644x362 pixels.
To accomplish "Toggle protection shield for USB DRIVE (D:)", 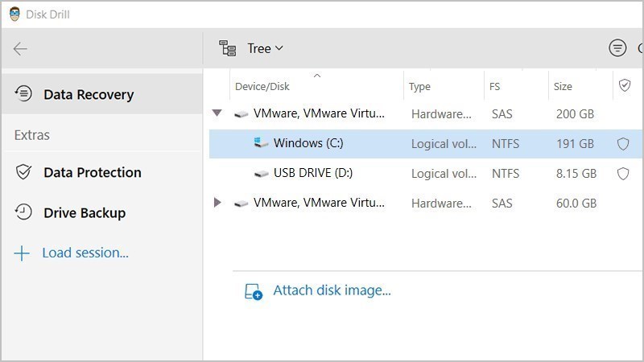I will [623, 174].
